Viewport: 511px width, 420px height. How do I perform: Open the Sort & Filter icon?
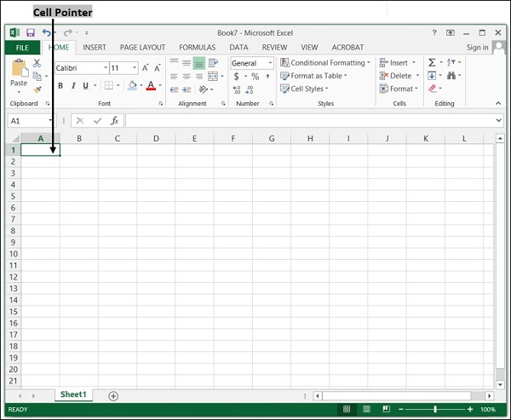tap(451, 62)
